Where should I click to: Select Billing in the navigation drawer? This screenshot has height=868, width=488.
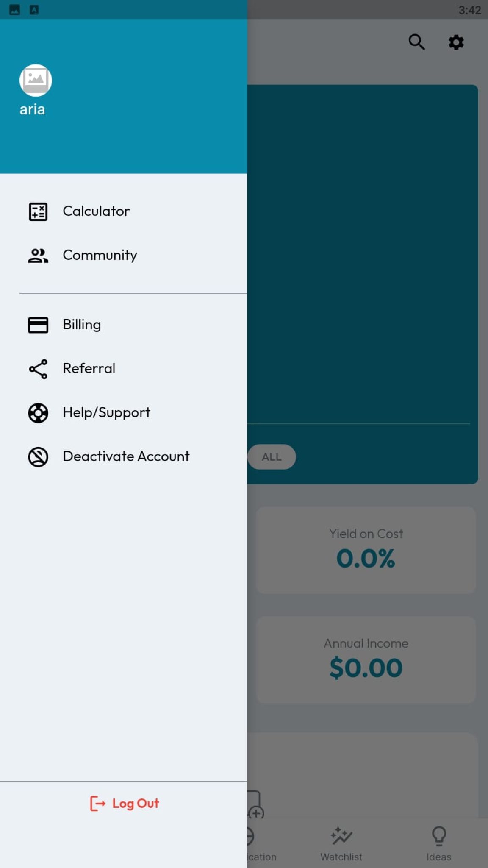(82, 325)
